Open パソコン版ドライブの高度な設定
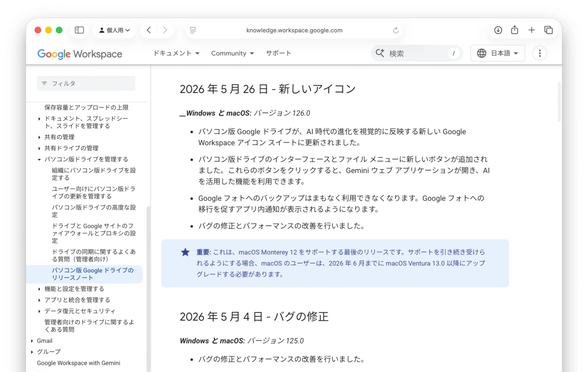Screen dimensions: 588x372 click(x=94, y=211)
